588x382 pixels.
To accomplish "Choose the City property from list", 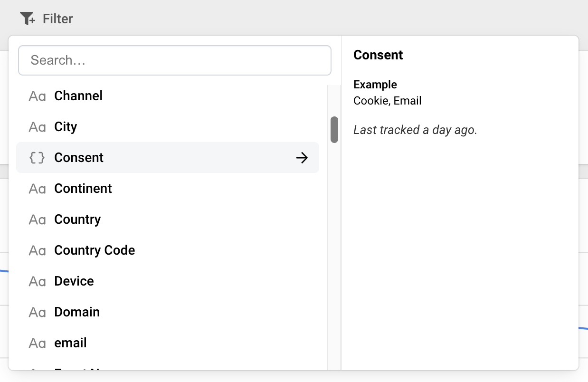I will [168, 127].
